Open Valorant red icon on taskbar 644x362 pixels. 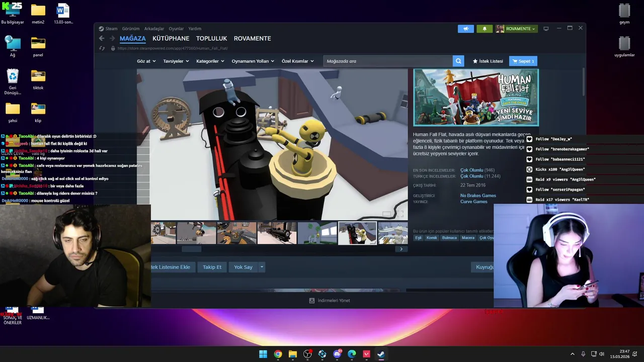[x=367, y=354]
